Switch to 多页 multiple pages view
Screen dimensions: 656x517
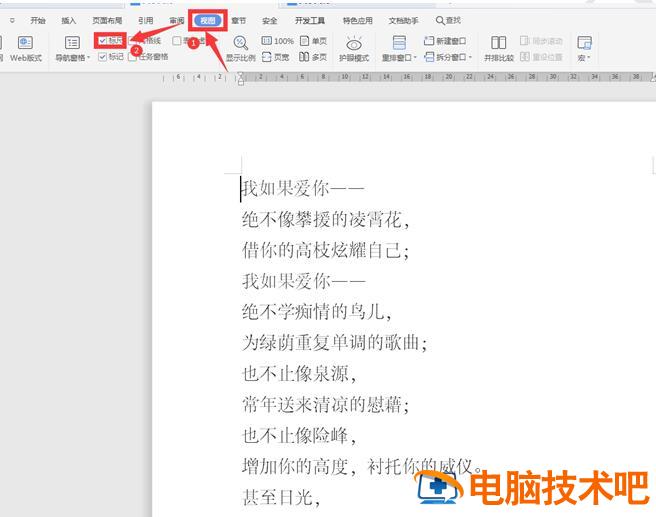click(x=313, y=57)
